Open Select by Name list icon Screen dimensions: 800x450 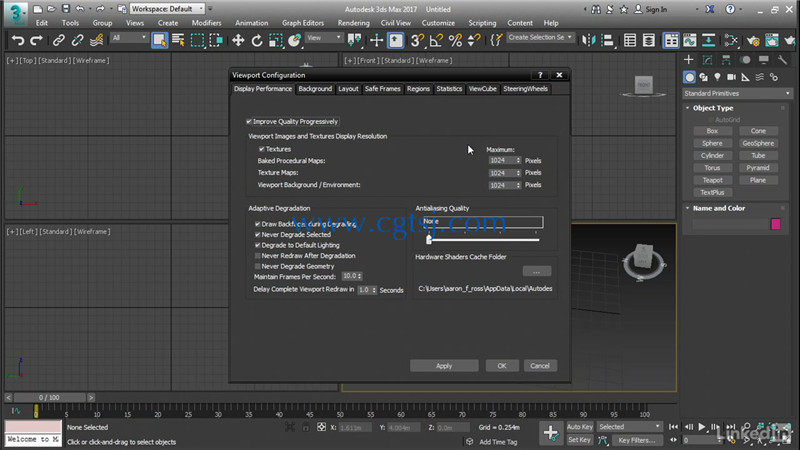point(178,40)
